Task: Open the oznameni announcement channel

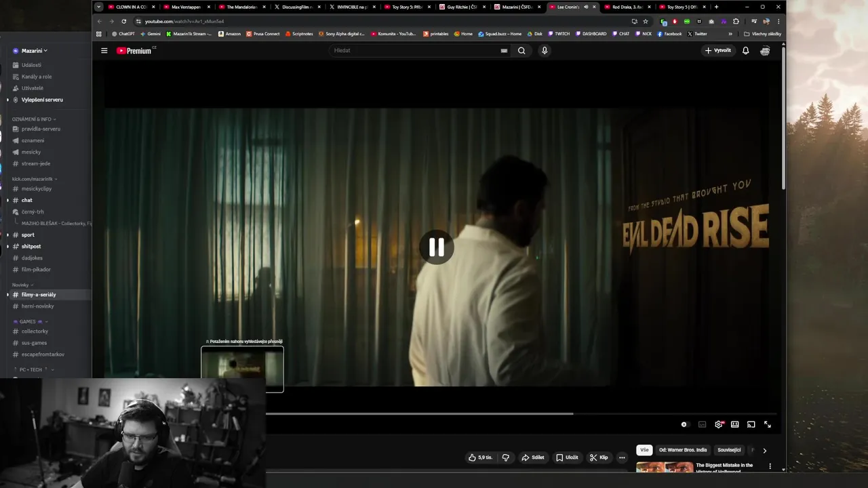Action: pyautogui.click(x=33, y=140)
